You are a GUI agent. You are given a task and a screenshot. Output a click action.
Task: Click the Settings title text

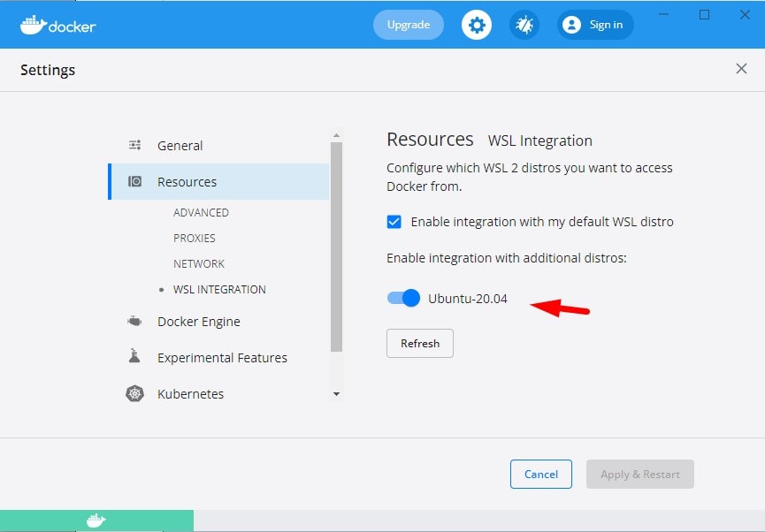click(x=48, y=70)
